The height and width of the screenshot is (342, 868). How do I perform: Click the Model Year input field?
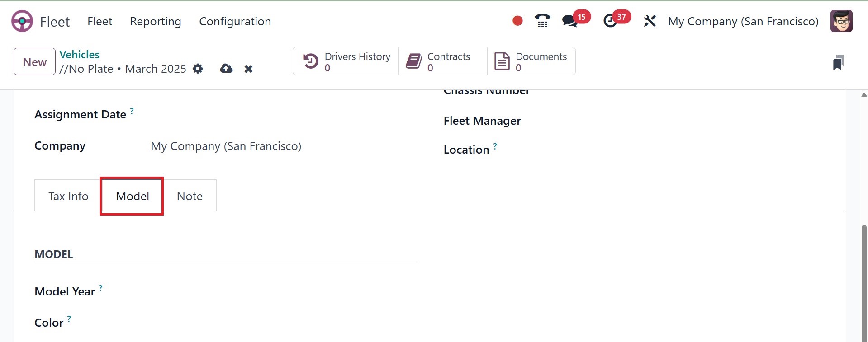coord(283,291)
